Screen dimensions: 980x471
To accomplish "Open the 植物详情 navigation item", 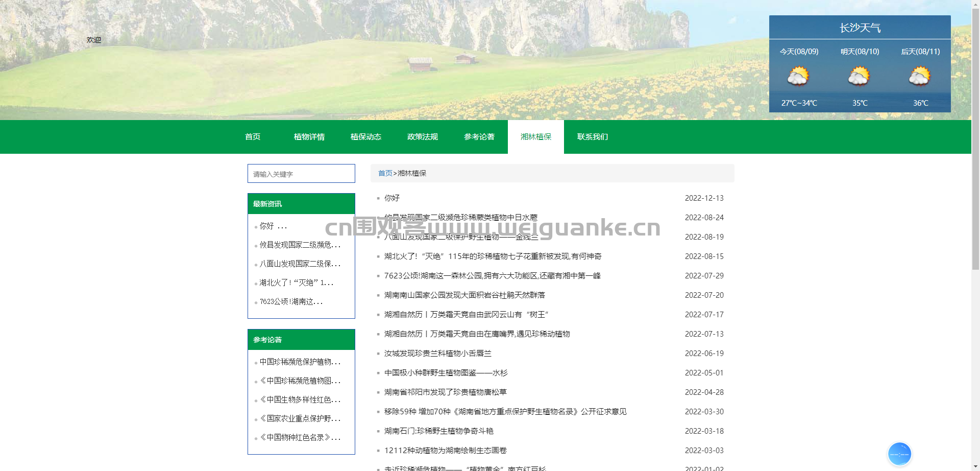I will pyautogui.click(x=309, y=137).
